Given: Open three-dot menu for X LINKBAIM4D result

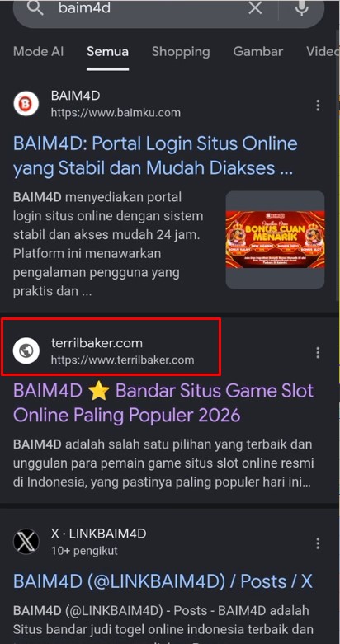Looking at the screenshot, I should pyautogui.click(x=318, y=543).
